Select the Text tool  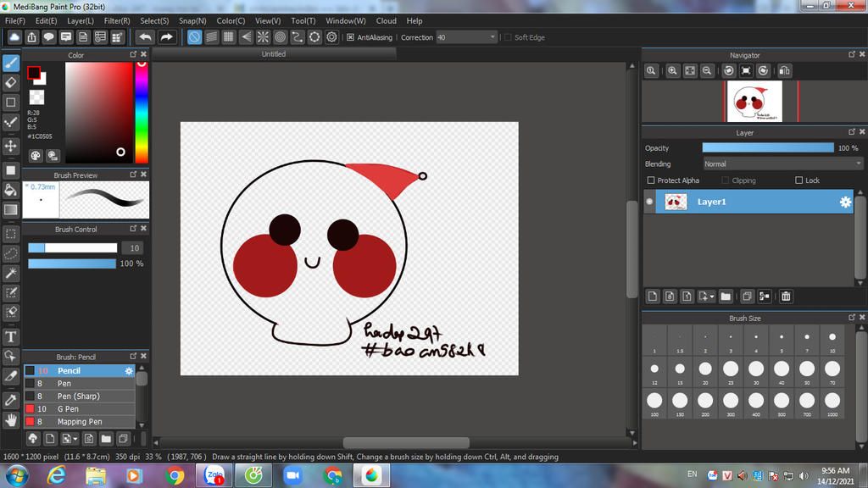pyautogui.click(x=11, y=336)
